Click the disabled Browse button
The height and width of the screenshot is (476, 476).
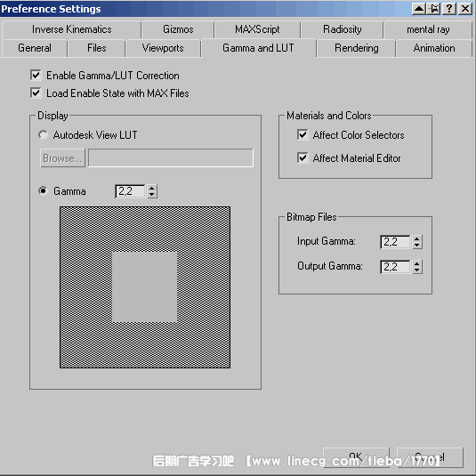pyautogui.click(x=62, y=157)
